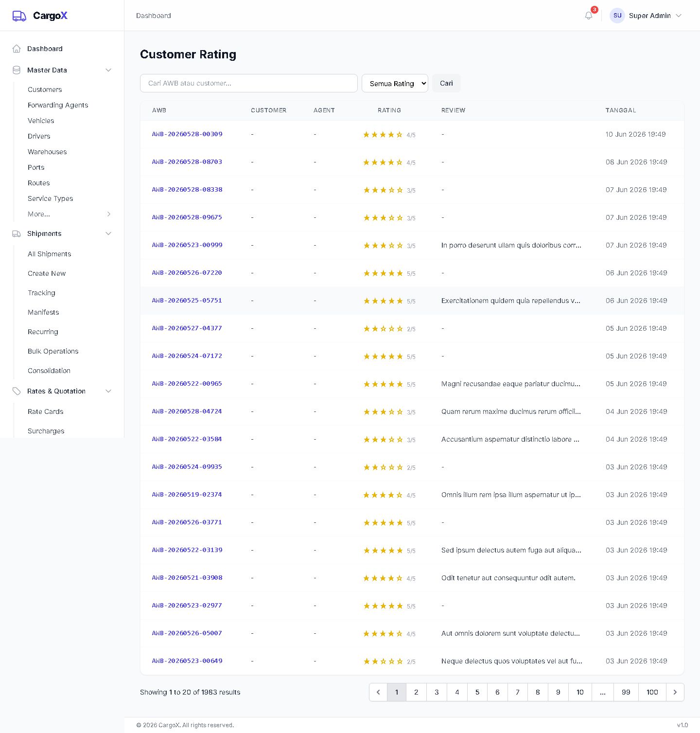Expand the More... submenu arrow
Screen dimensions: 700x733
coord(109,214)
